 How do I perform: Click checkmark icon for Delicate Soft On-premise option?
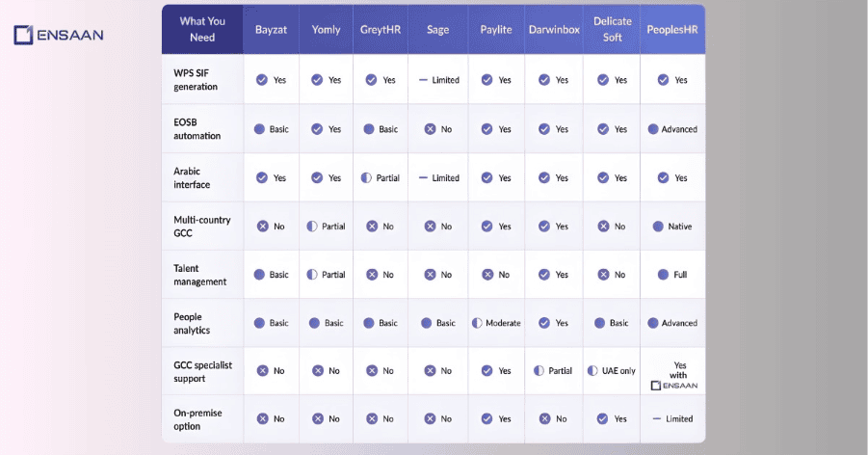(602, 419)
